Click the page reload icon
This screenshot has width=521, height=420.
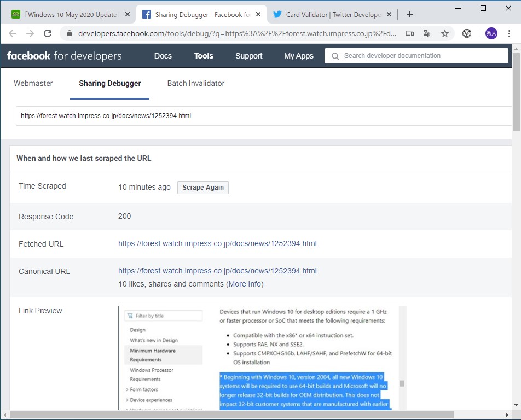49,33
